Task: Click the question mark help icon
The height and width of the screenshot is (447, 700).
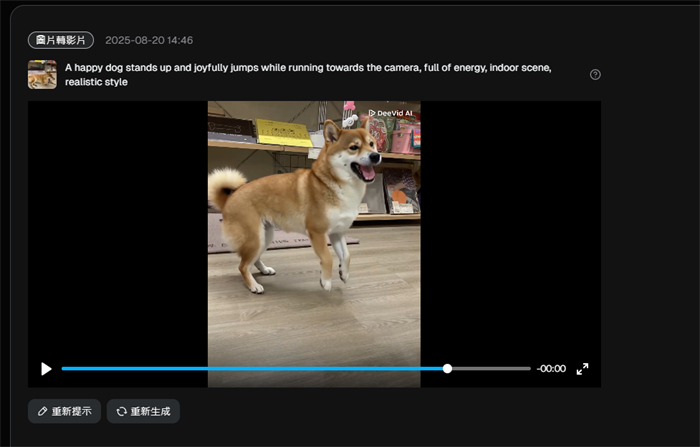Action: [x=595, y=74]
